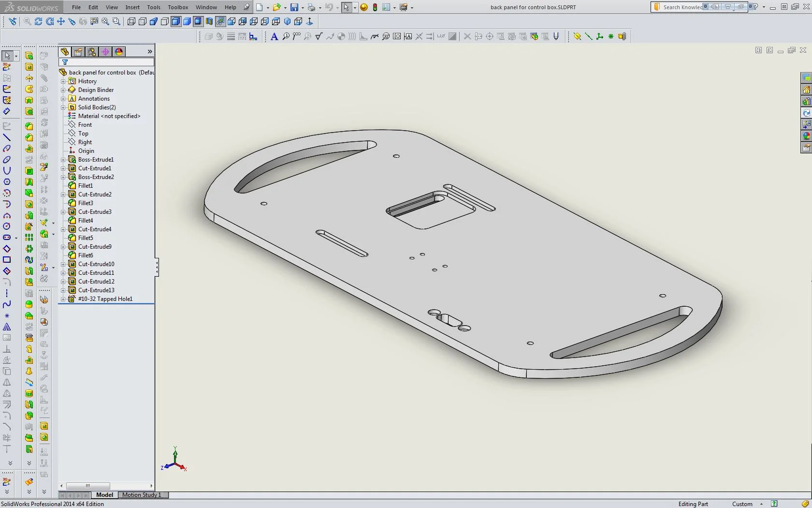Select the Zoom to Fit tool

[104, 21]
